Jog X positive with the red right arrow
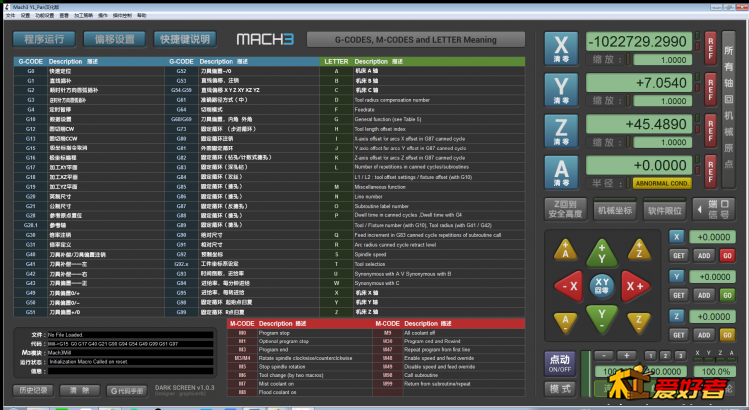The width and height of the screenshot is (749, 410). coord(636,286)
